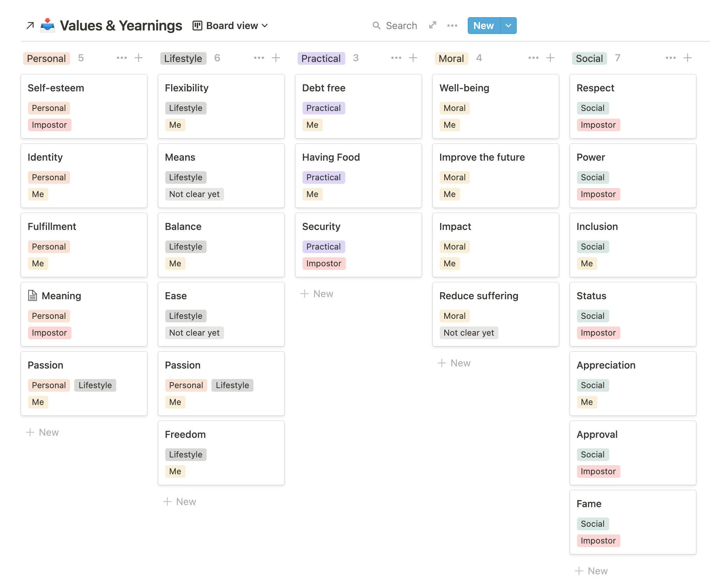Select the Social column header tag
This screenshot has height=588, width=710.
pos(589,58)
